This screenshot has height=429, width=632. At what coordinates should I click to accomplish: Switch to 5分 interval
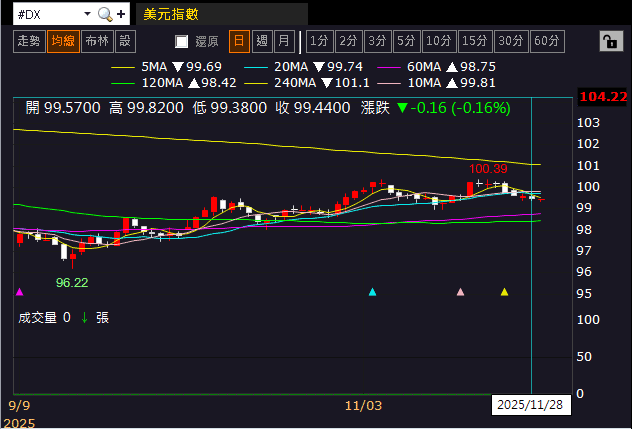(407, 41)
